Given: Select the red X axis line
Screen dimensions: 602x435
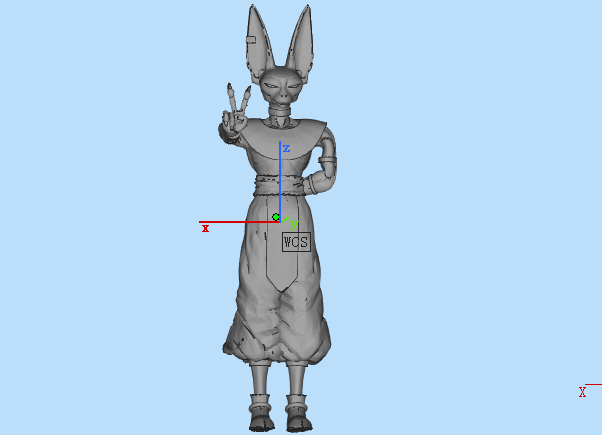Looking at the screenshot, I should click(x=235, y=222).
